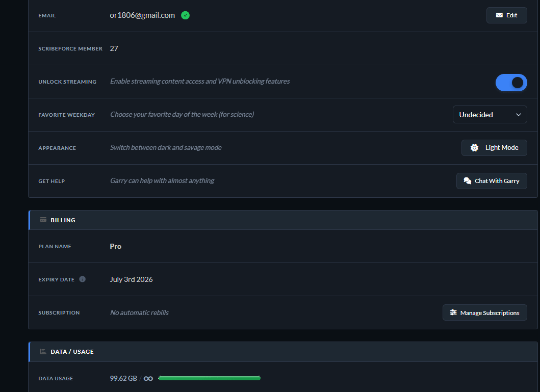Click the 99.62 GB usage value
540x392 pixels.
point(123,378)
